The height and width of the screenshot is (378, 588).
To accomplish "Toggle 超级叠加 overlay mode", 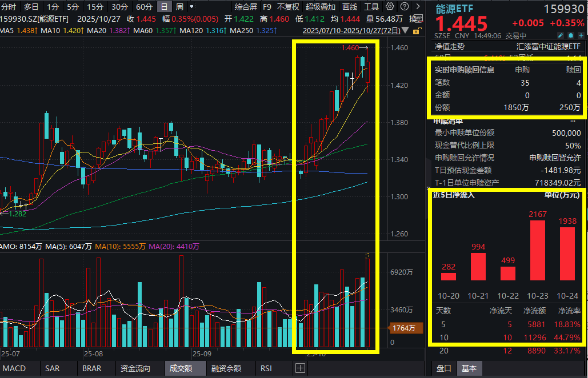I will click(x=320, y=6).
